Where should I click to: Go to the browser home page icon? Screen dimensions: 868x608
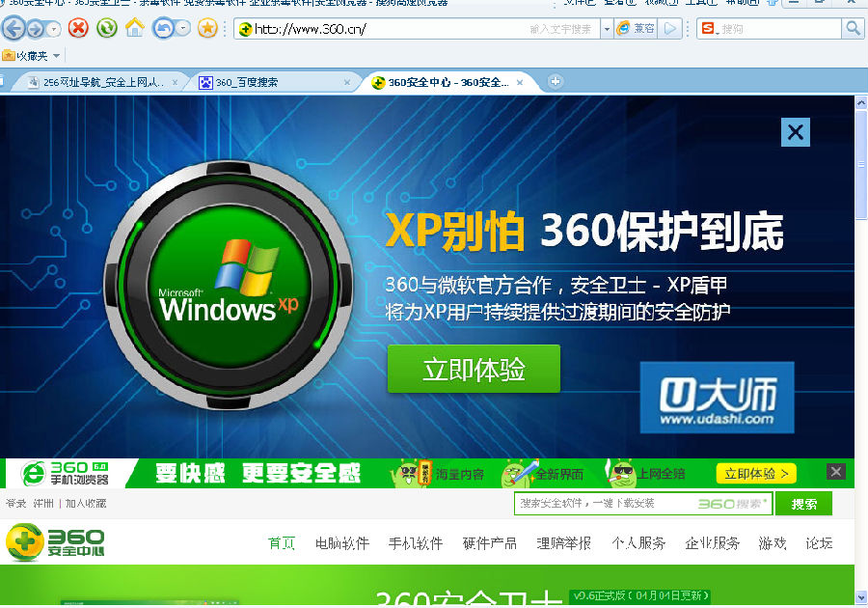click(x=134, y=28)
